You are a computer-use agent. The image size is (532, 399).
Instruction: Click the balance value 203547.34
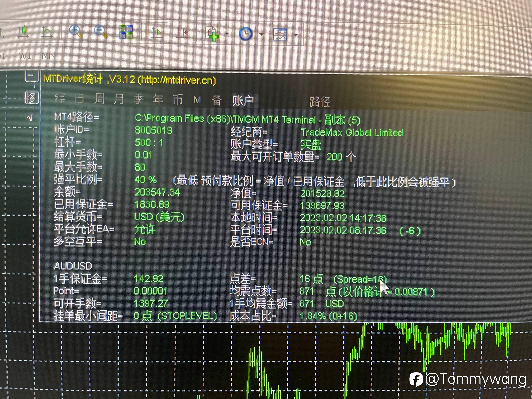pos(157,192)
